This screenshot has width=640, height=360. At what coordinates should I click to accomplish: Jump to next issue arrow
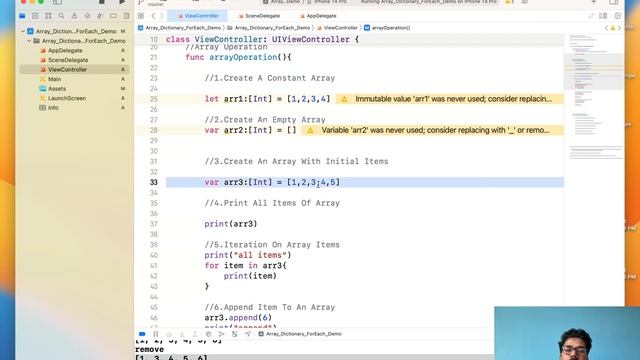point(619,28)
